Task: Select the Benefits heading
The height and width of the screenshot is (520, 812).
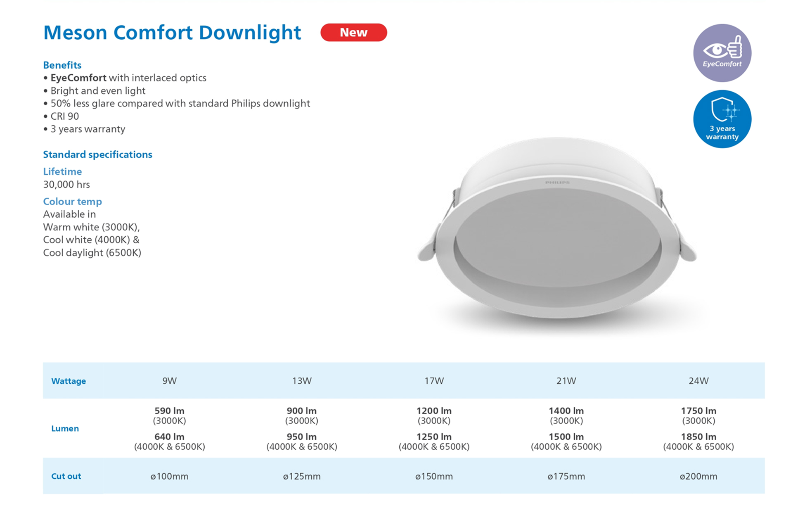Action: pyautogui.click(x=62, y=65)
